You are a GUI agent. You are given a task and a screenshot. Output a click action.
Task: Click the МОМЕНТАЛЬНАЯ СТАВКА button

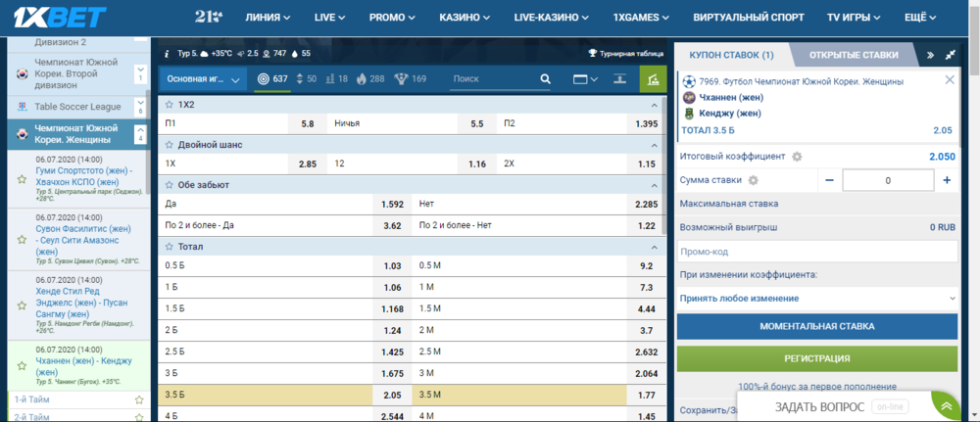[817, 326]
